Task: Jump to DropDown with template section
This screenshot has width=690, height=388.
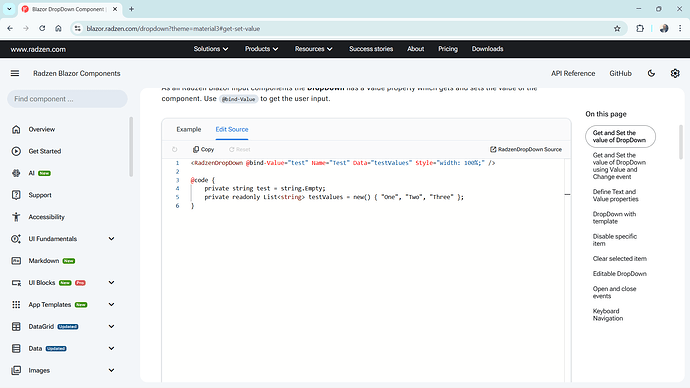Action: pyautogui.click(x=614, y=218)
